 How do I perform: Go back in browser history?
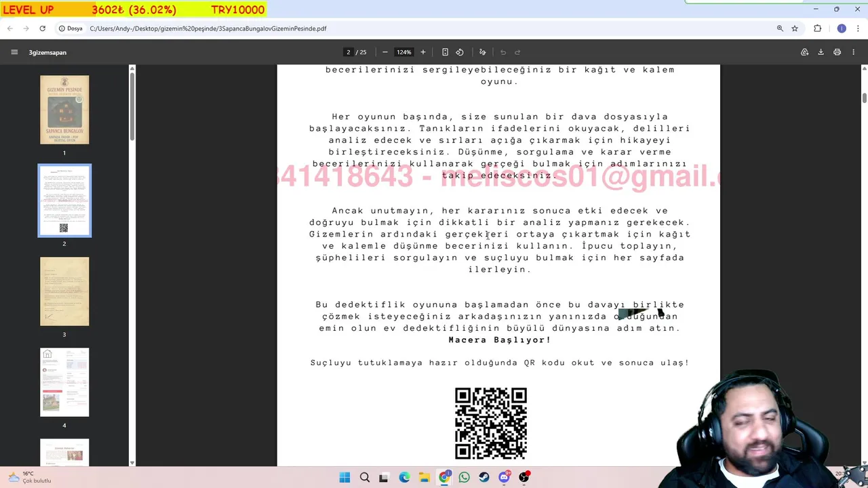point(10,28)
